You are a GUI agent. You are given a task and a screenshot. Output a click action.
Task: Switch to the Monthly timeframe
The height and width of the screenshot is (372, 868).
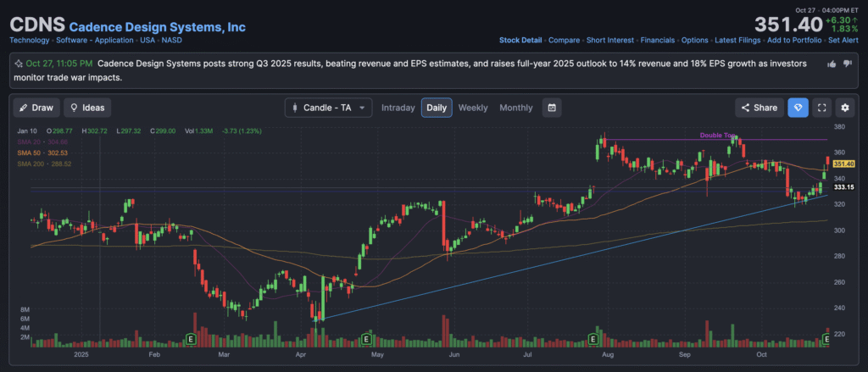[x=516, y=108]
